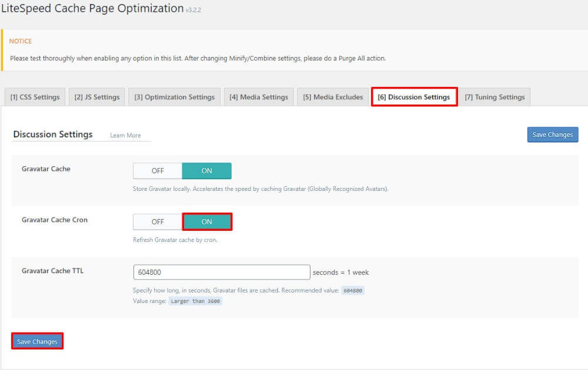The image size is (588, 370).
Task: Set Gravatar Cache Cron to OFF
Action: pos(158,221)
